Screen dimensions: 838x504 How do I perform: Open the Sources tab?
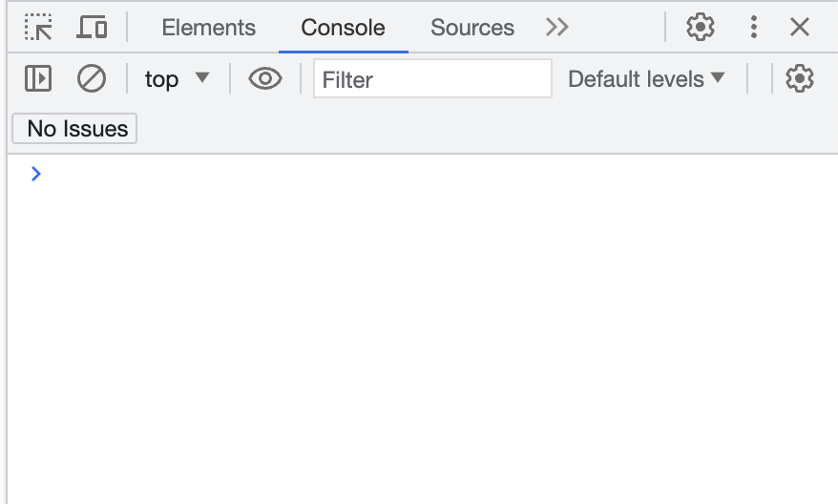point(471,28)
